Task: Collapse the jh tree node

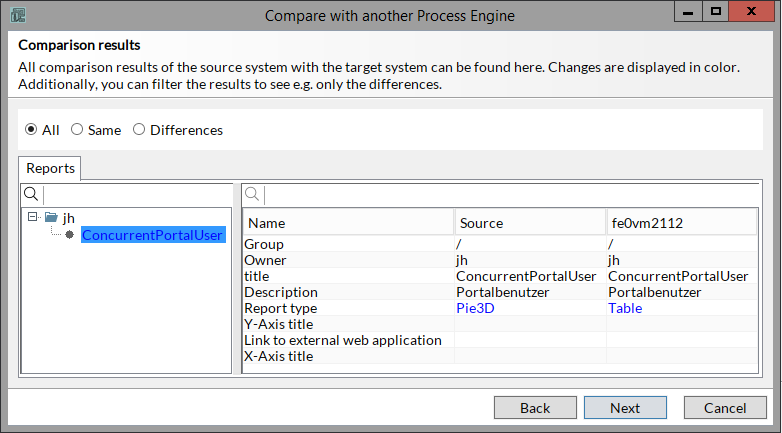Action: tap(32, 217)
